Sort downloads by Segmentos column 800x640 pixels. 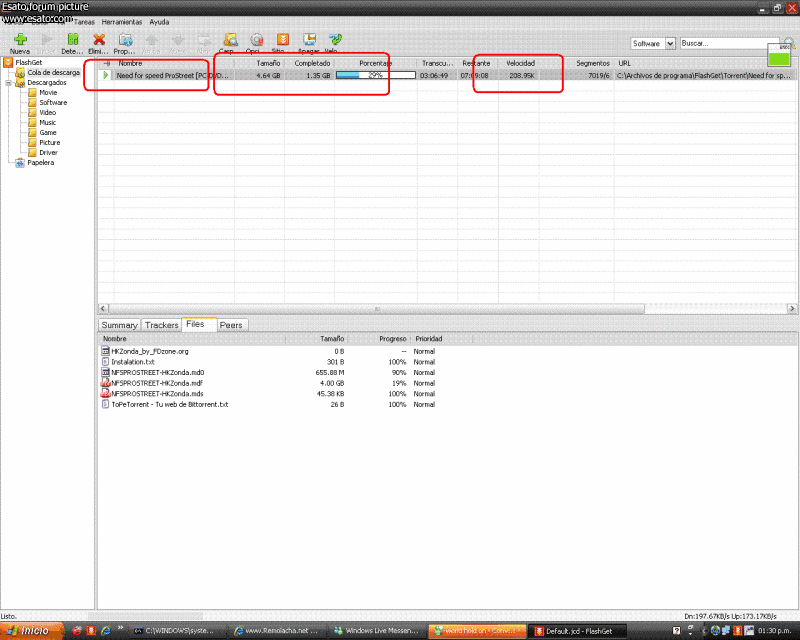pyautogui.click(x=577, y=63)
